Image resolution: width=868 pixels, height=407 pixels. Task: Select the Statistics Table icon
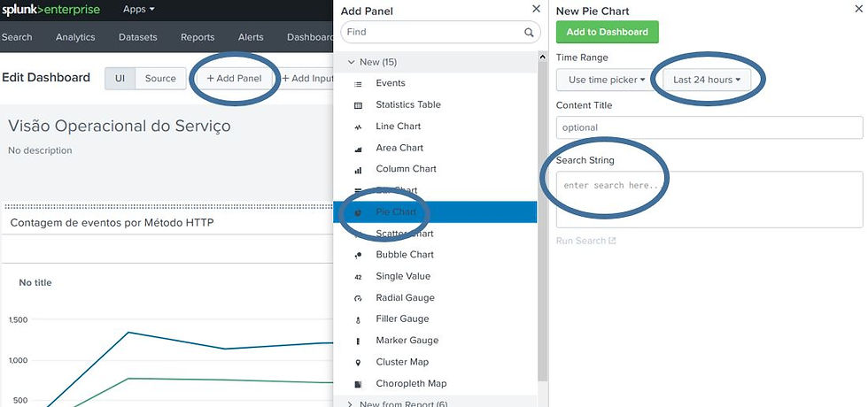(x=358, y=105)
